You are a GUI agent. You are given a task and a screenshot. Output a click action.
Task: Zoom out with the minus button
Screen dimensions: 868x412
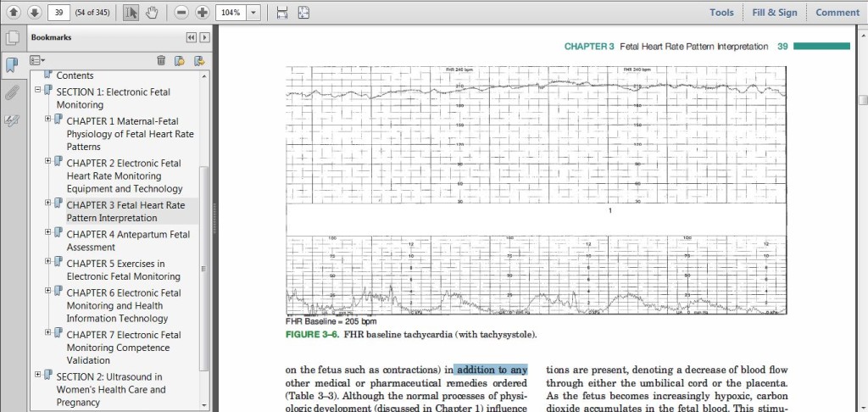pyautogui.click(x=181, y=12)
